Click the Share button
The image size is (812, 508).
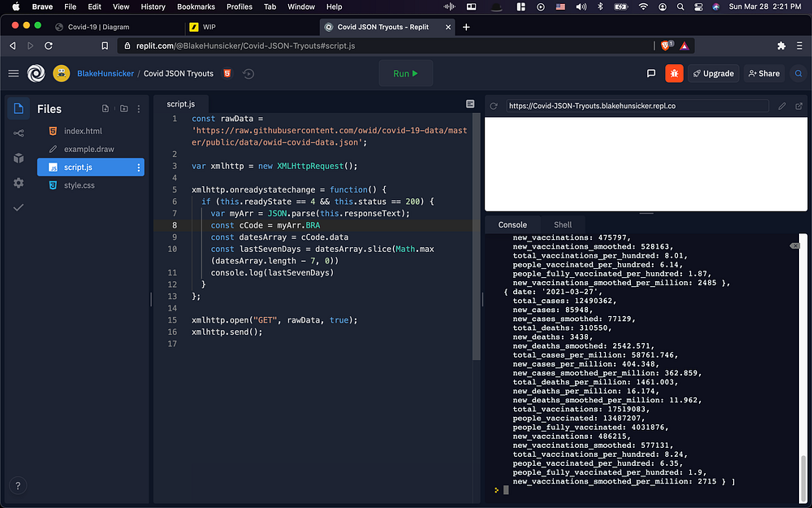pos(763,73)
